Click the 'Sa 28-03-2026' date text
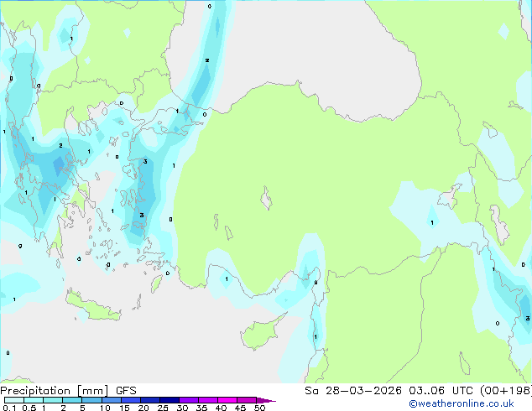This screenshot has height=411, width=532. (x=353, y=391)
